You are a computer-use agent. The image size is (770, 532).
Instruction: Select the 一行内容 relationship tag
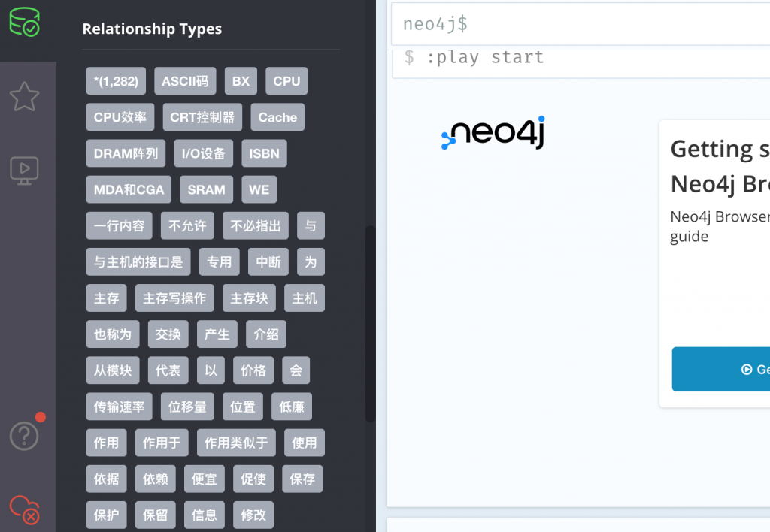(120, 225)
